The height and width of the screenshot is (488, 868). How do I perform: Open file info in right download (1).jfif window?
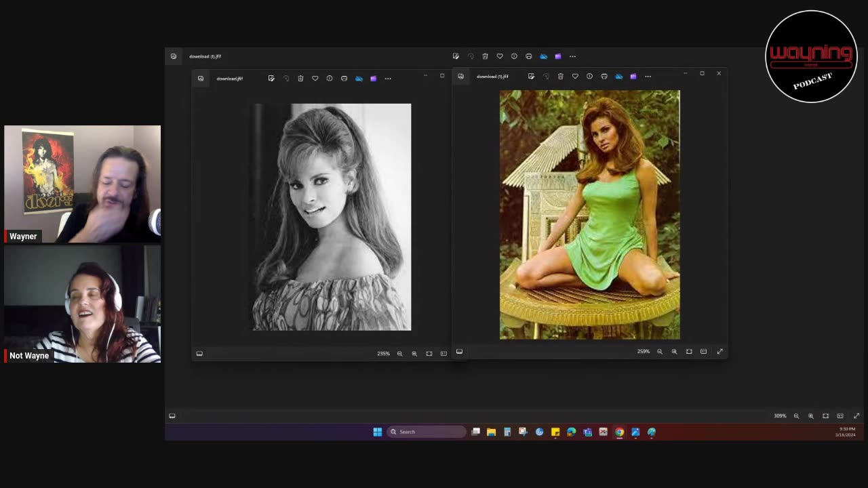589,77
